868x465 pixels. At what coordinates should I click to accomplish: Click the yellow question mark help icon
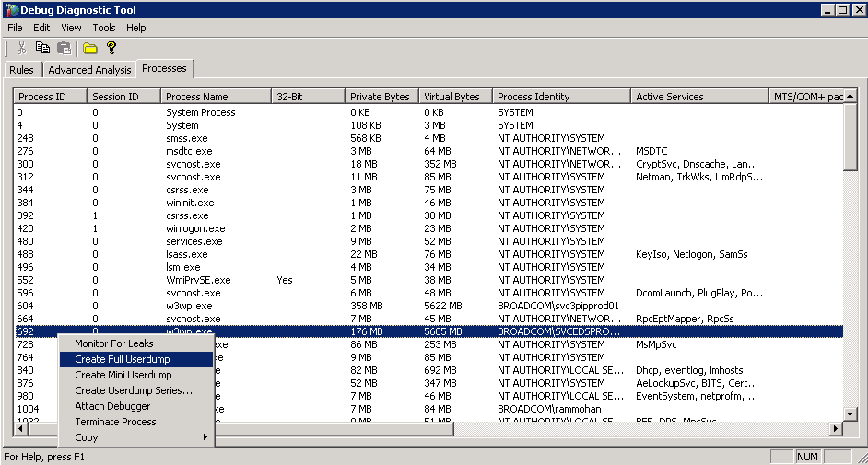pos(111,49)
